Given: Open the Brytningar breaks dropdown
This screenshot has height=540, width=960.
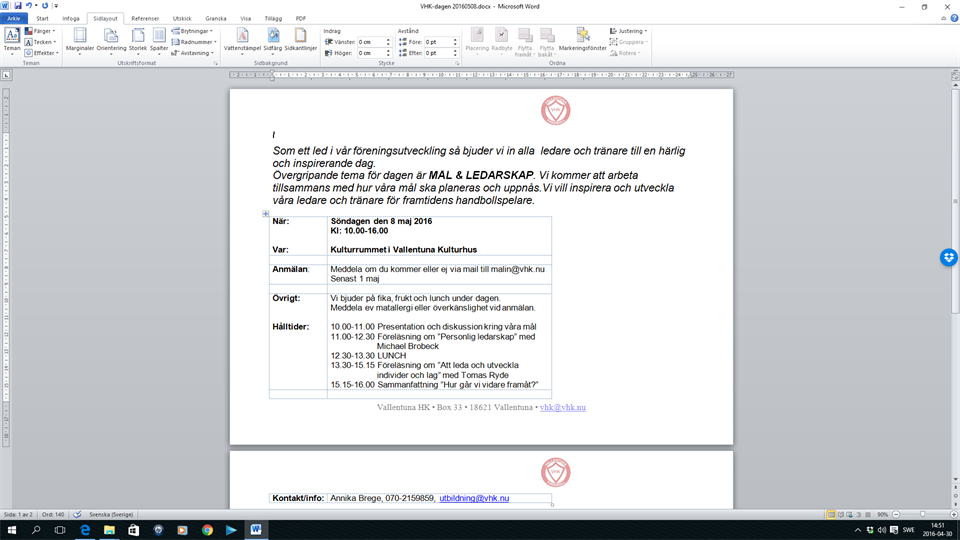Looking at the screenshot, I should pos(191,31).
